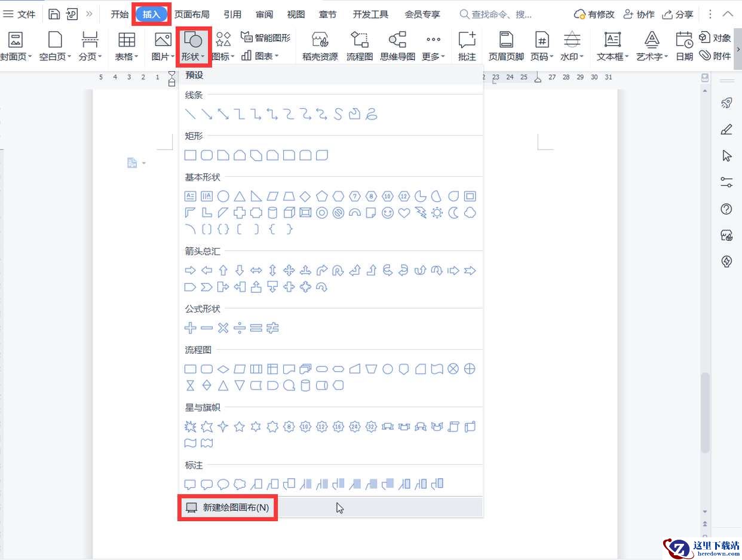Click the 页码 page number icon
The width and height of the screenshot is (742, 560).
[x=541, y=40]
